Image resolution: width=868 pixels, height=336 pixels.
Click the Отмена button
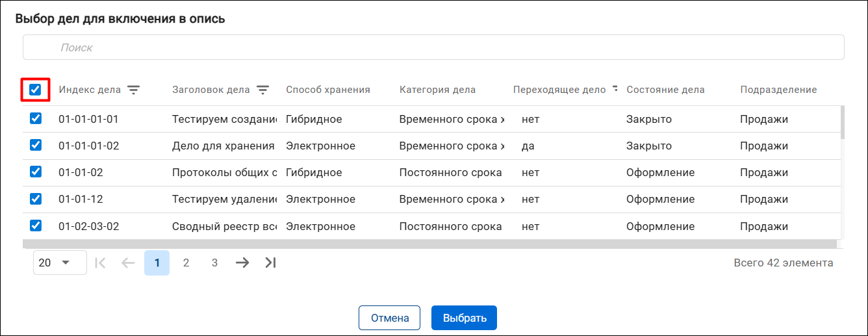[x=390, y=318]
